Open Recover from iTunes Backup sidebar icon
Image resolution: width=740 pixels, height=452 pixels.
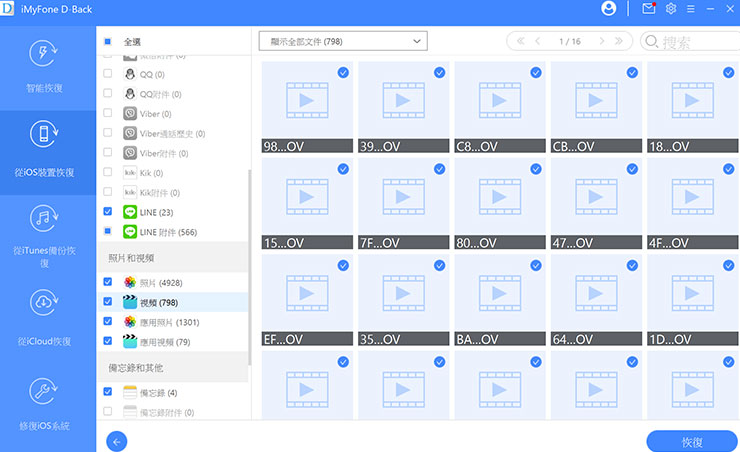[x=43, y=218]
